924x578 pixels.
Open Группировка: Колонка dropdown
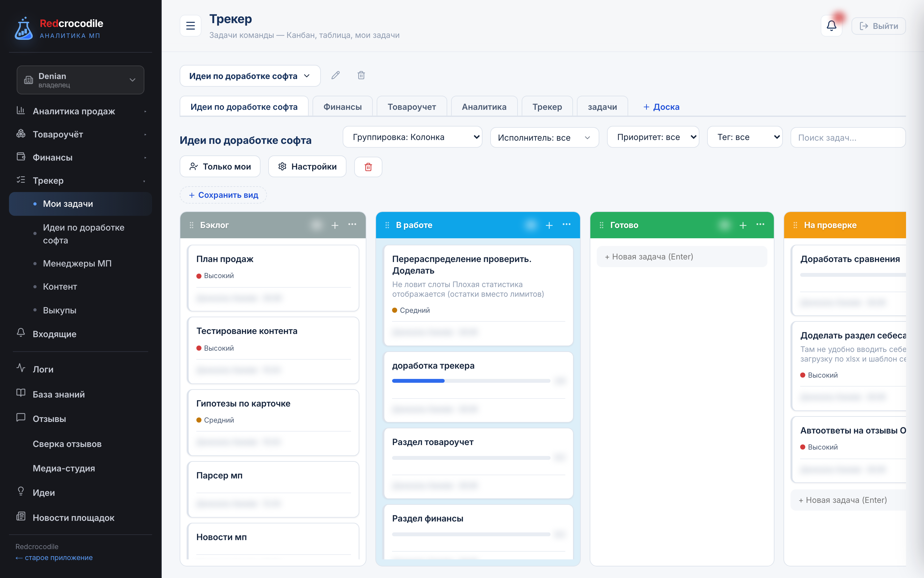tap(412, 137)
